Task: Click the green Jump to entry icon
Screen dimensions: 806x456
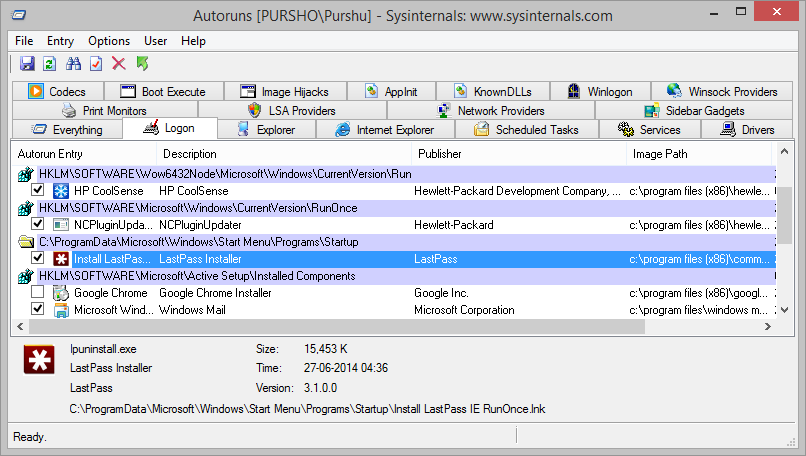Action: (x=142, y=64)
